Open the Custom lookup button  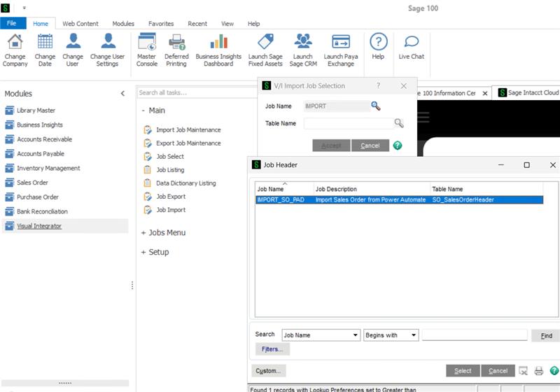pyautogui.click(x=268, y=371)
